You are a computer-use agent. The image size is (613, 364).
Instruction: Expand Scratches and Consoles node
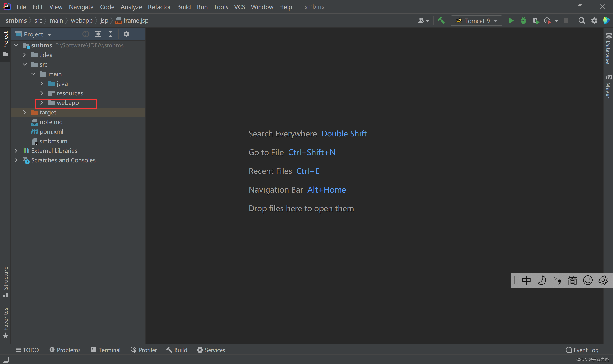pyautogui.click(x=16, y=160)
